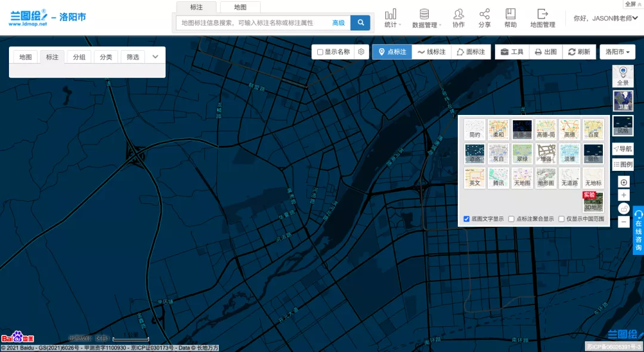The image size is (644, 352).
Task: Choose the 简约 map style
Action: click(475, 129)
